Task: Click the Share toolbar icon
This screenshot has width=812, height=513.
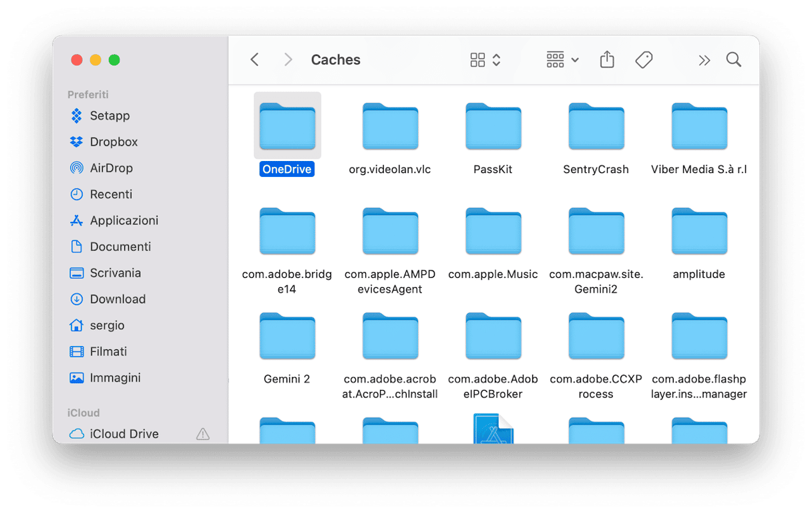Action: point(607,59)
